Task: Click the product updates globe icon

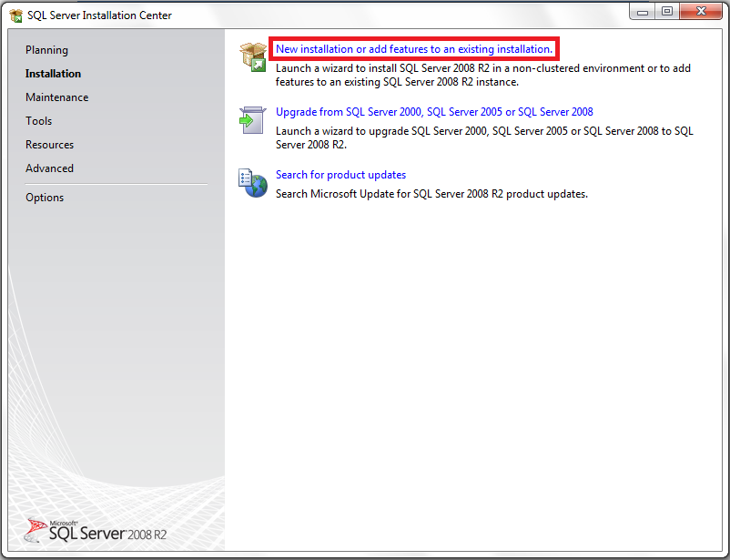Action: click(x=253, y=183)
